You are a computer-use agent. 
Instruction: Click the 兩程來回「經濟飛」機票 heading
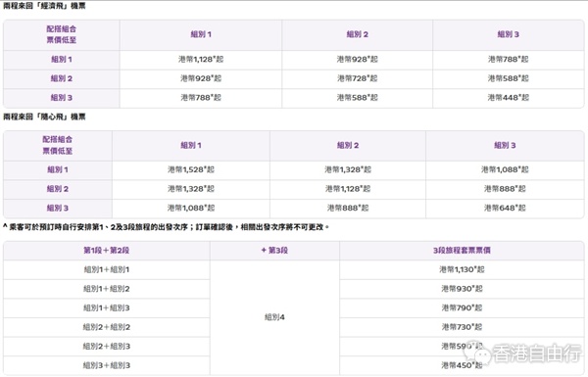pos(44,6)
